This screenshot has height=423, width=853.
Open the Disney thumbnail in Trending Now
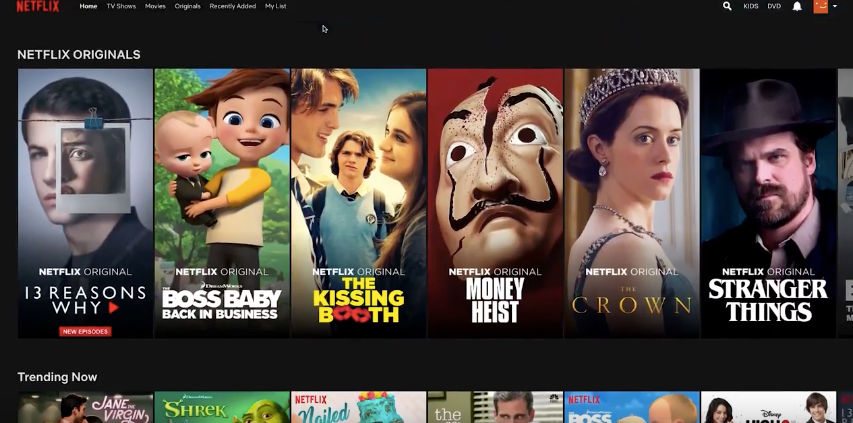pos(768,407)
